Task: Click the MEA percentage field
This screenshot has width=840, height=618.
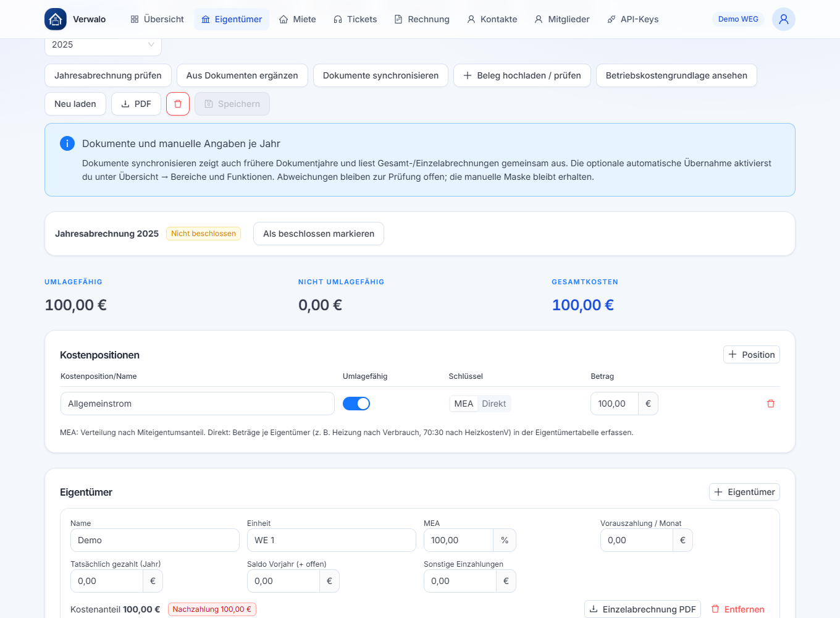Action: 458,540
